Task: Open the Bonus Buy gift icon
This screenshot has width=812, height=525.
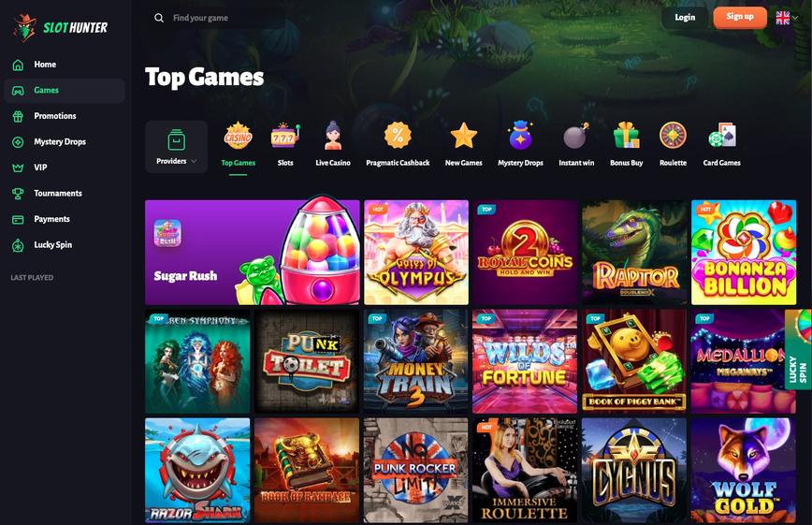Action: coord(626,136)
